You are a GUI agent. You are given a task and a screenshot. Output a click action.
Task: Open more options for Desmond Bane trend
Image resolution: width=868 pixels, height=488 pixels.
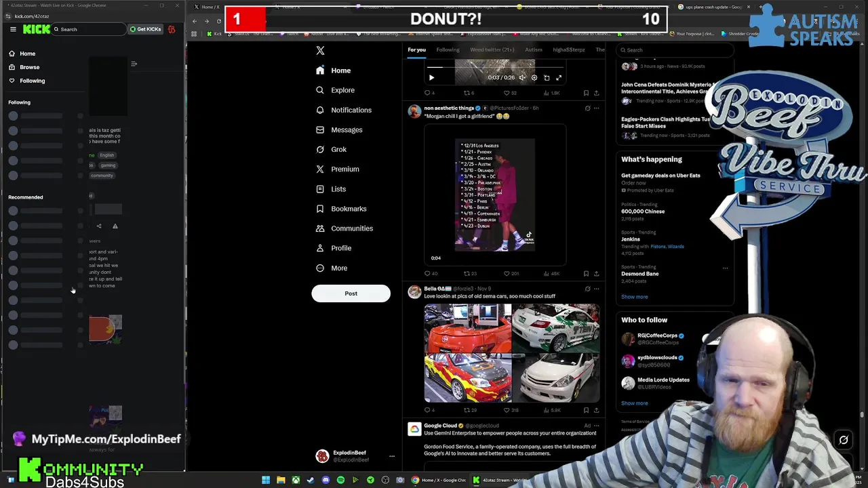pos(725,268)
